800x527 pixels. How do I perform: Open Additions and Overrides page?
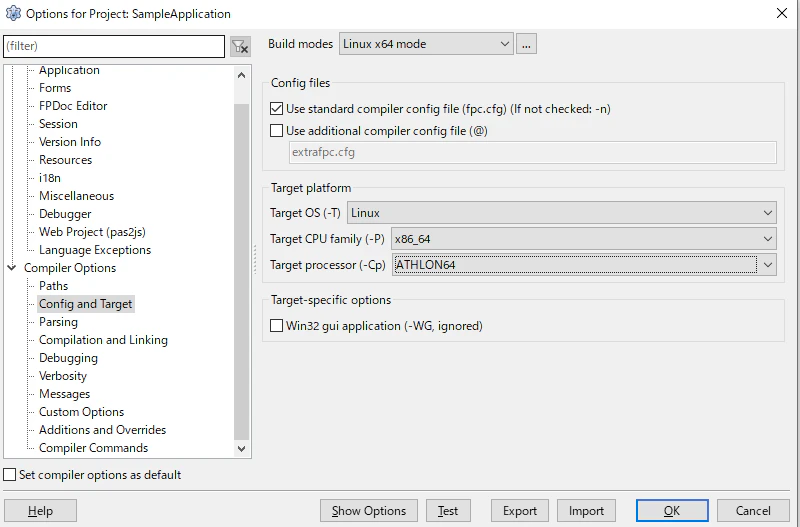pos(103,430)
